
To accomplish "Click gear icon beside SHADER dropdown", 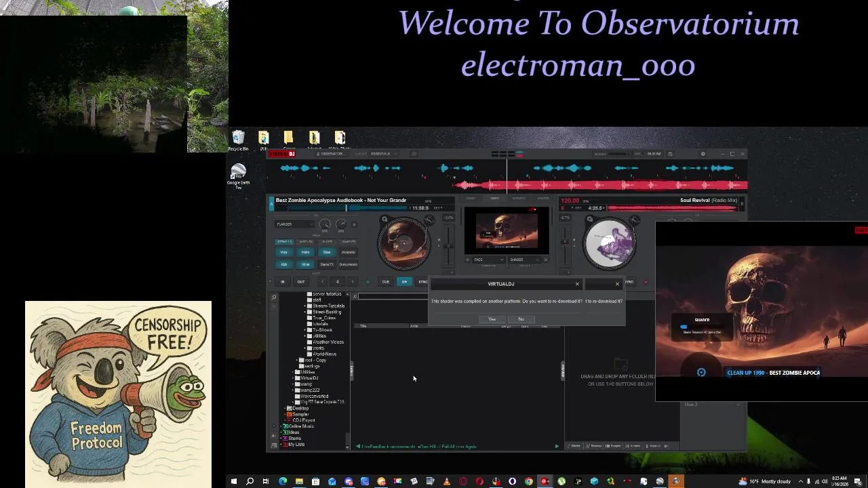I will coord(545,260).
